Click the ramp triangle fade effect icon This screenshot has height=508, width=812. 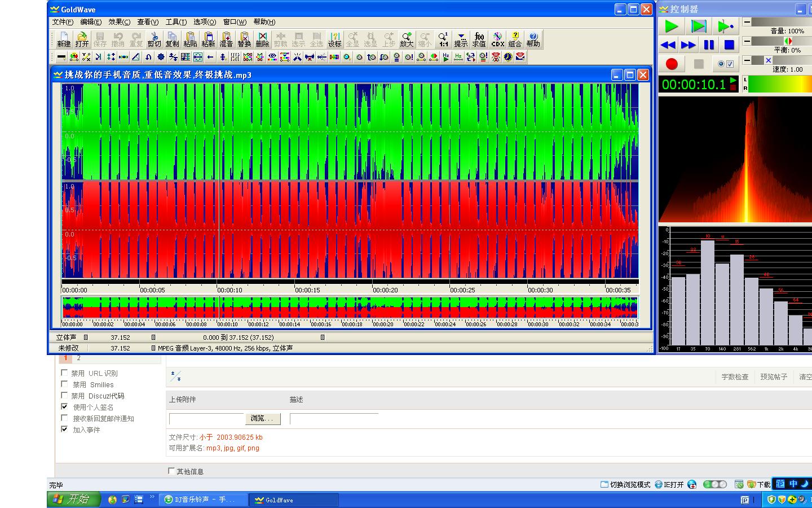click(x=135, y=57)
